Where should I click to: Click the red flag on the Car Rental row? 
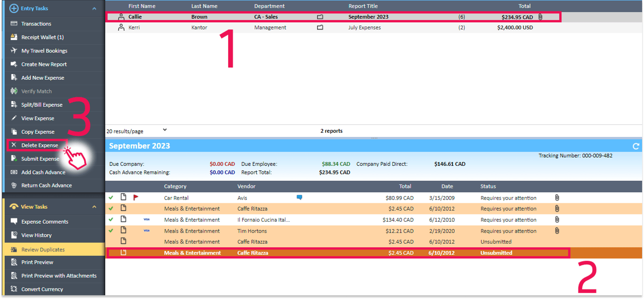tap(136, 198)
